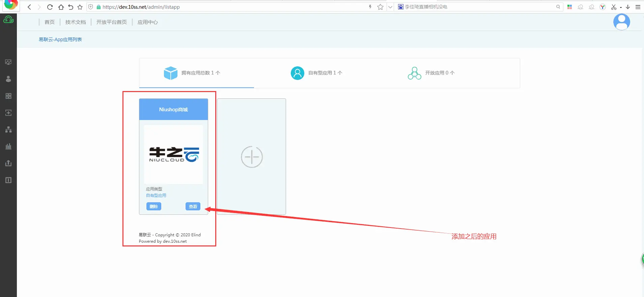Switch to the 自有型应用 tab
Viewport: 644px width, 297px height.
pyautogui.click(x=316, y=73)
